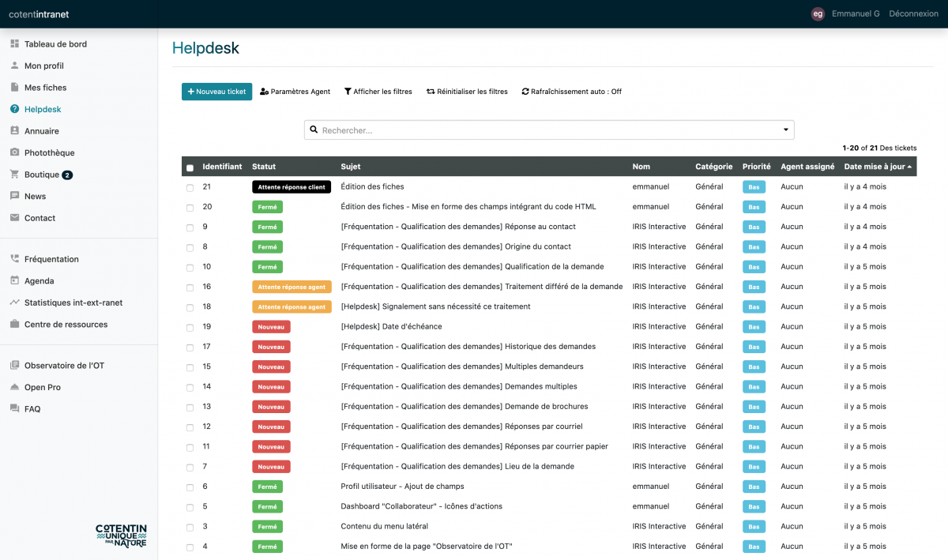
Task: Click the Bas priority badge for ticket 21
Action: click(754, 187)
